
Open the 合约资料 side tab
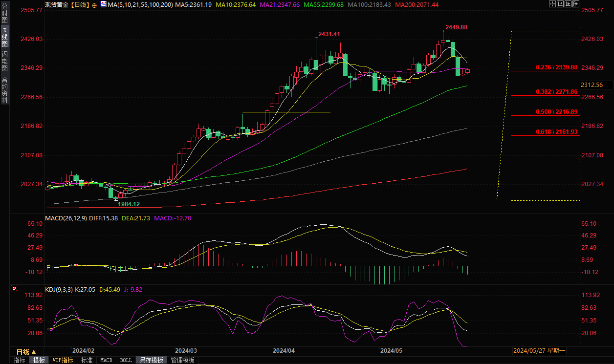tap(4, 90)
